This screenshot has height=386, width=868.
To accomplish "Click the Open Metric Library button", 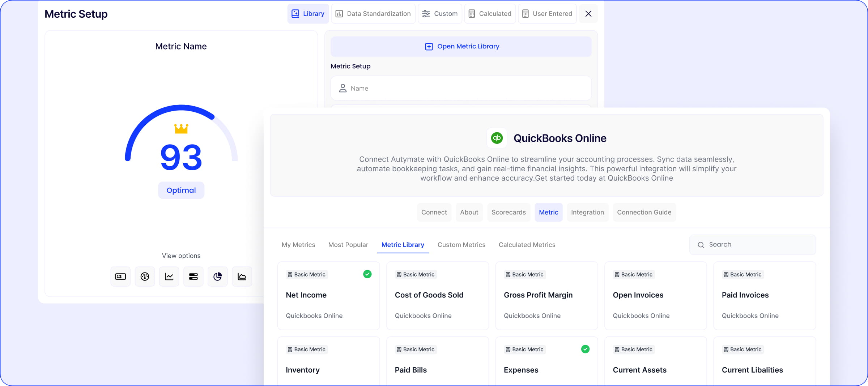I will pos(461,46).
